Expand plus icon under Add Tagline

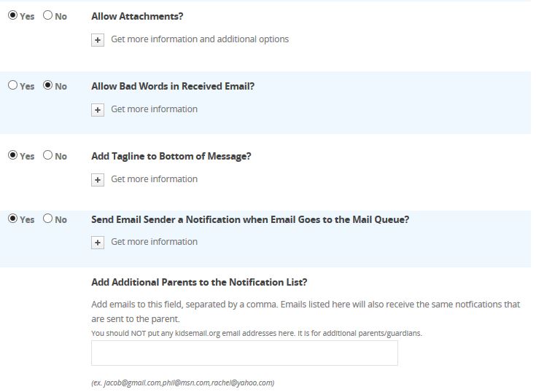pyautogui.click(x=98, y=180)
